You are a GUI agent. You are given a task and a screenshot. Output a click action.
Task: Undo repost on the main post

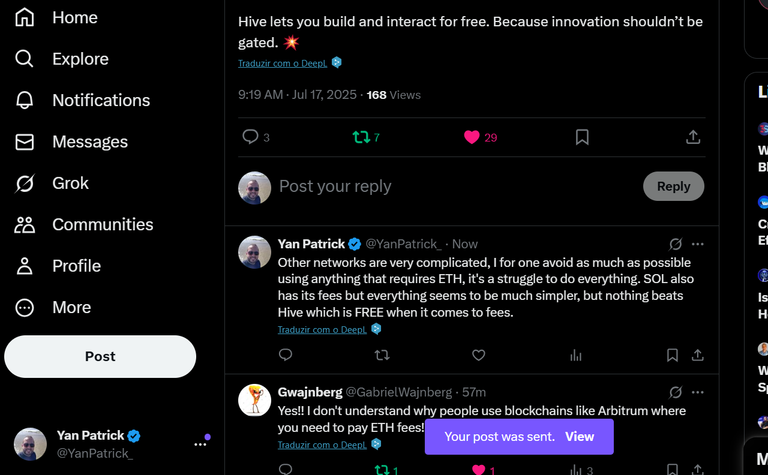(361, 137)
